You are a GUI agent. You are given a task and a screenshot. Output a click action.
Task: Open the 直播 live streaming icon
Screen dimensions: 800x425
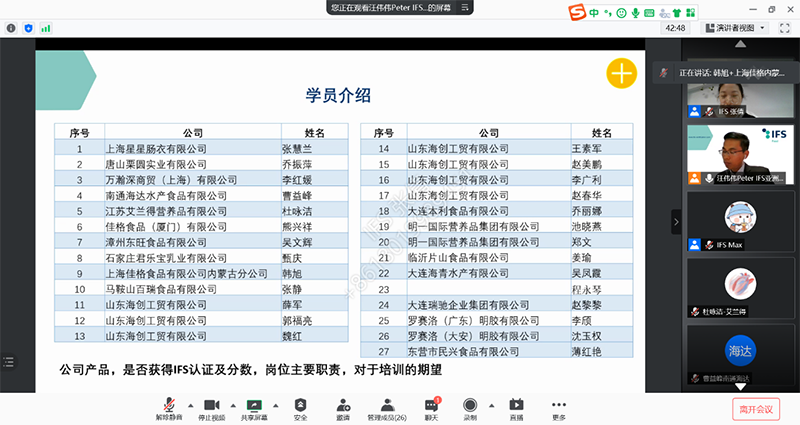(x=516, y=406)
